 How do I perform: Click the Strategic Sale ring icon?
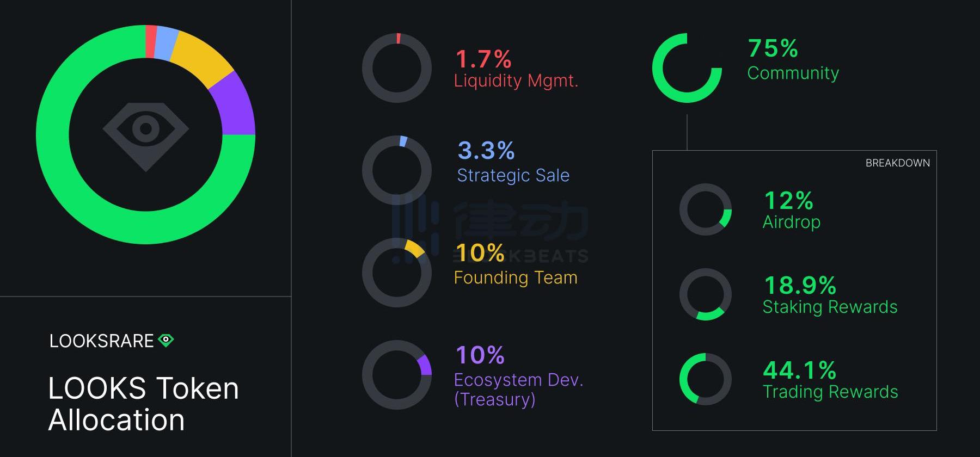point(397,170)
